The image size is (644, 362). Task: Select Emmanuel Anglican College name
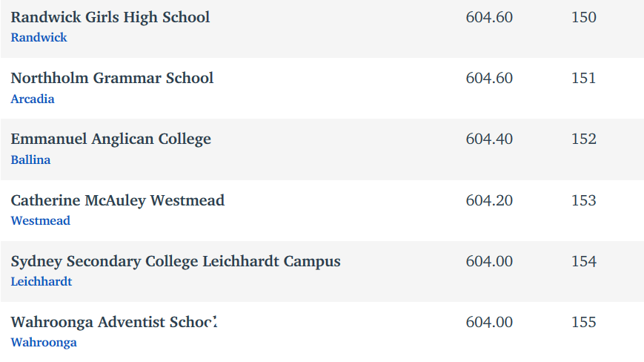(x=111, y=139)
